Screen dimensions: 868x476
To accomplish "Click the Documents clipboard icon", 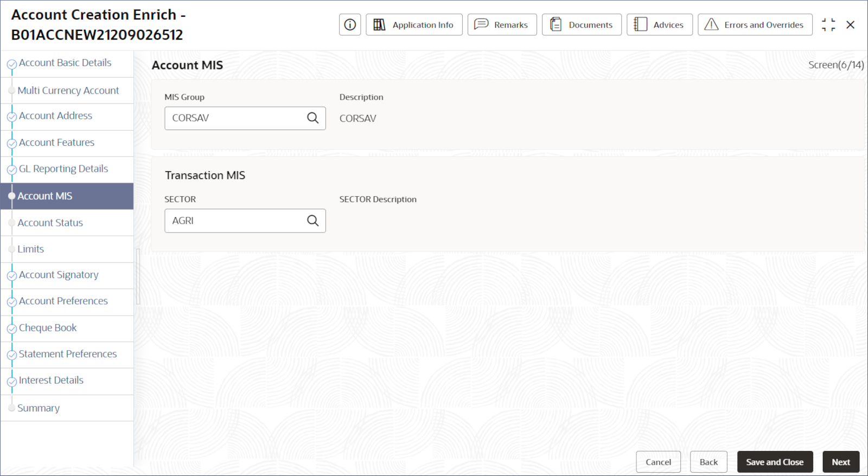I will pos(556,24).
